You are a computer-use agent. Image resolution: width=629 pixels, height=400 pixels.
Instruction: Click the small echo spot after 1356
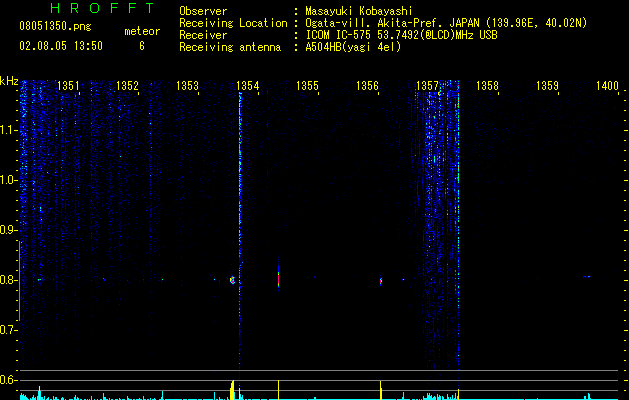381,281
